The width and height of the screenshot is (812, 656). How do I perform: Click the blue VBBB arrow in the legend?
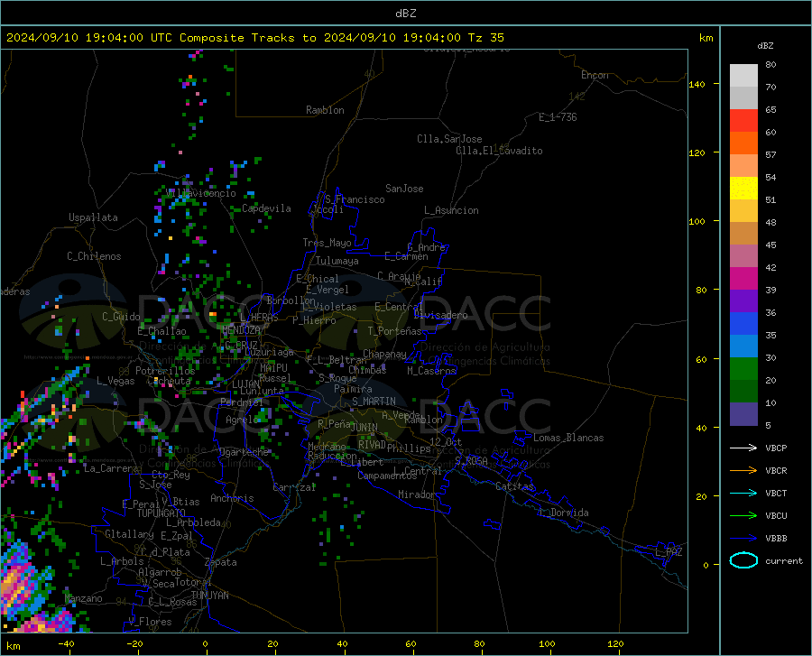pyautogui.click(x=743, y=539)
